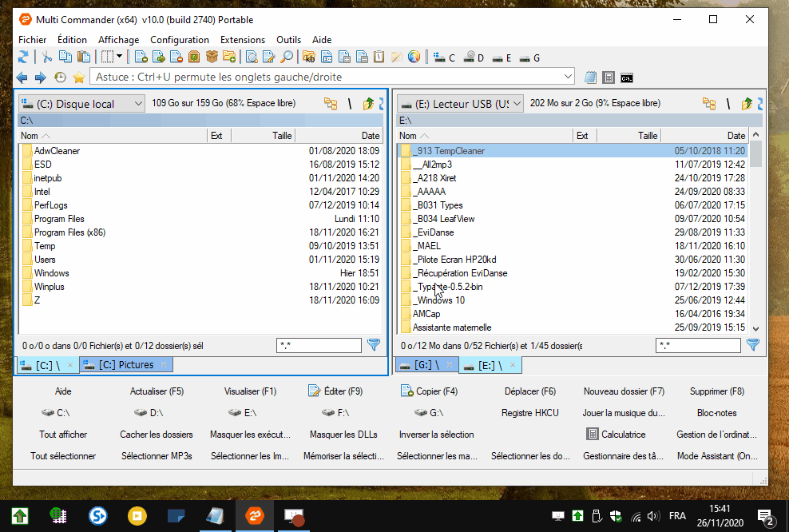Switch to drive C via toolbar icon
The height and width of the screenshot is (532, 789).
[x=444, y=58]
